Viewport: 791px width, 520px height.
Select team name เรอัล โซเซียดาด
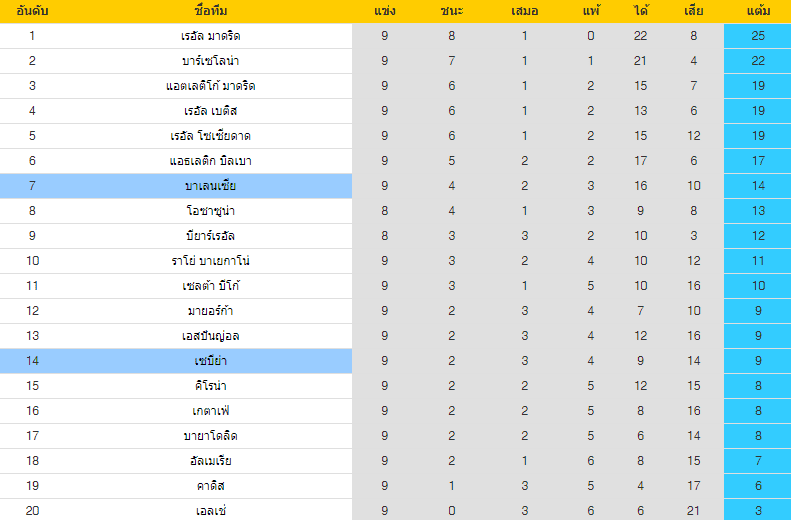pyautogui.click(x=211, y=136)
